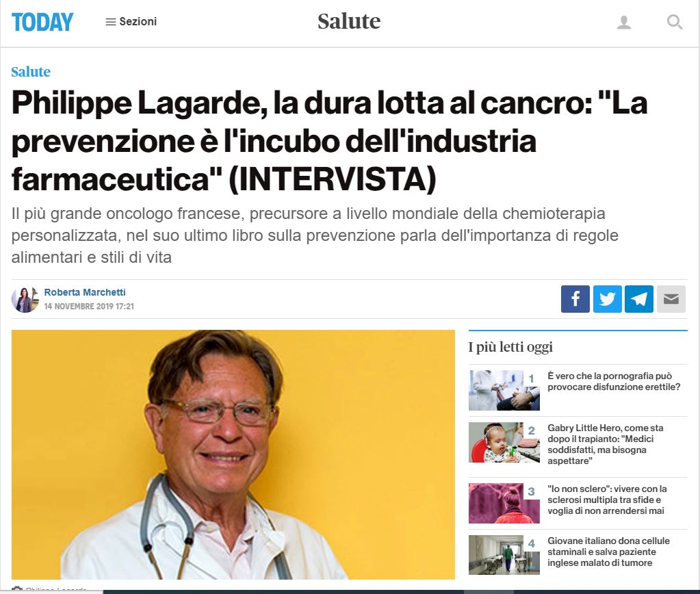700x594 pixels.
Task: Open the Sezioni hamburger menu
Action: 131,21
